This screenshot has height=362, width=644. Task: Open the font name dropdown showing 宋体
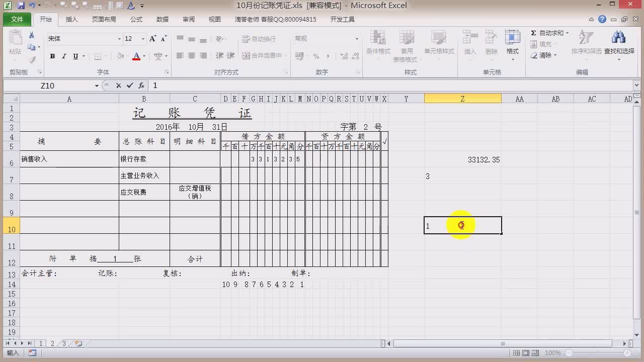(119, 39)
